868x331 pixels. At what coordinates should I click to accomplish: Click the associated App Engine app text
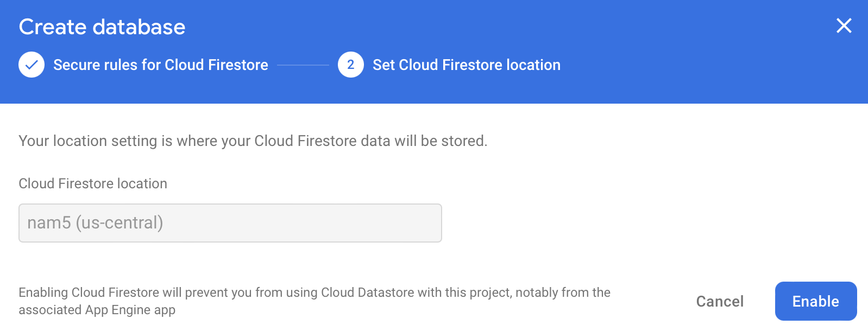pyautogui.click(x=97, y=310)
